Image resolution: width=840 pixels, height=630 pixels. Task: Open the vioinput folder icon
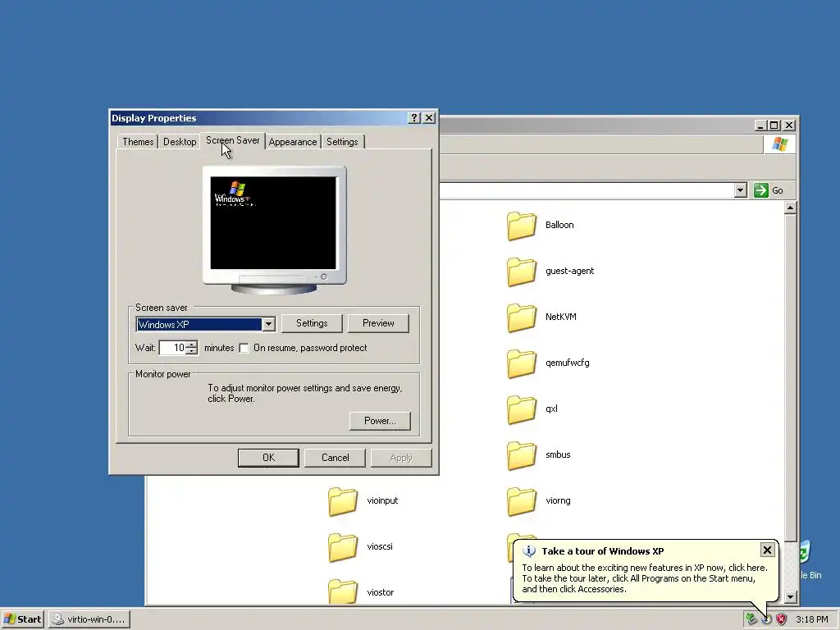click(343, 501)
